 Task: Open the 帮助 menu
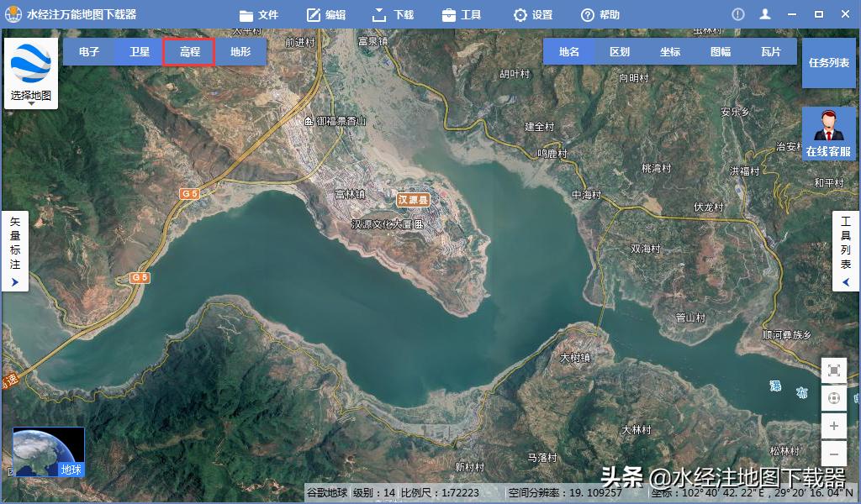(x=600, y=15)
